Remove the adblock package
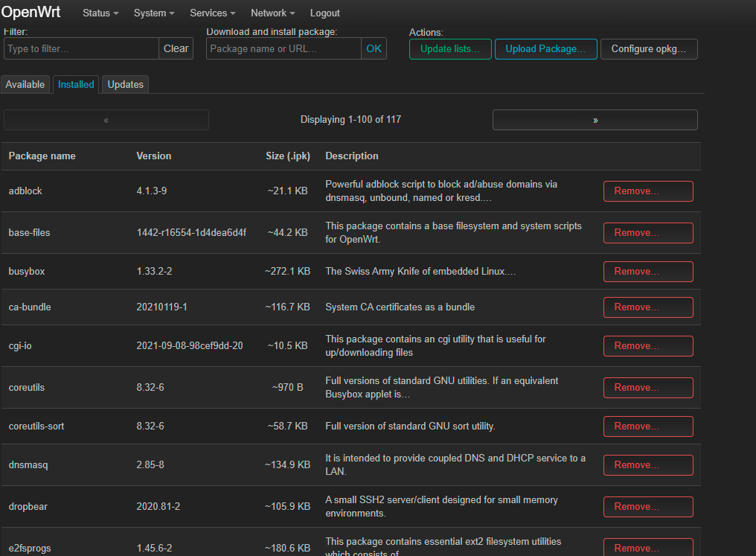The image size is (756, 556). tap(647, 191)
